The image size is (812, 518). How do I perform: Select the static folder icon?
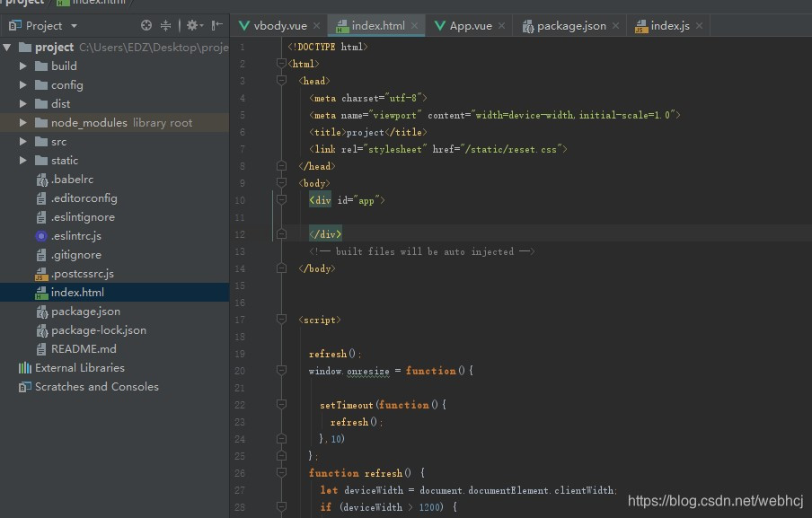[x=41, y=161]
